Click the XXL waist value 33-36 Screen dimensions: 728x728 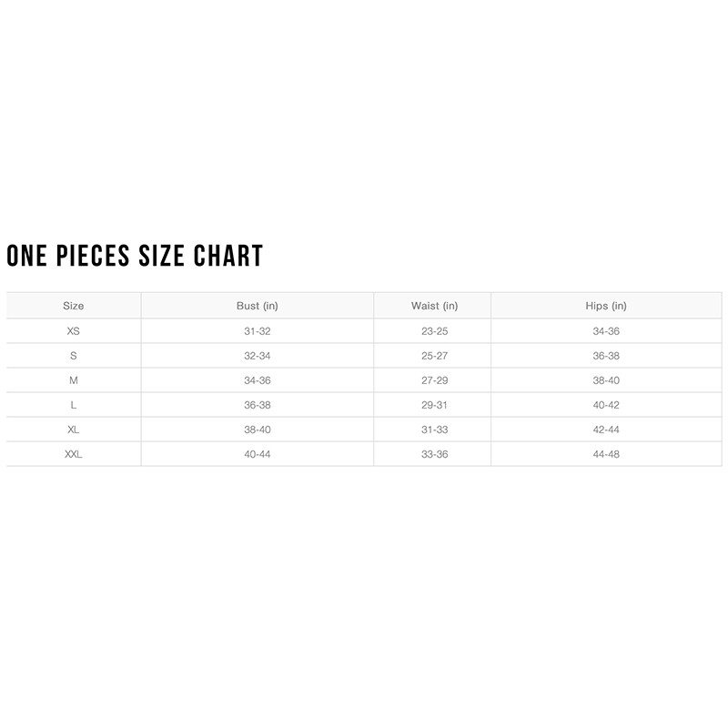434,454
